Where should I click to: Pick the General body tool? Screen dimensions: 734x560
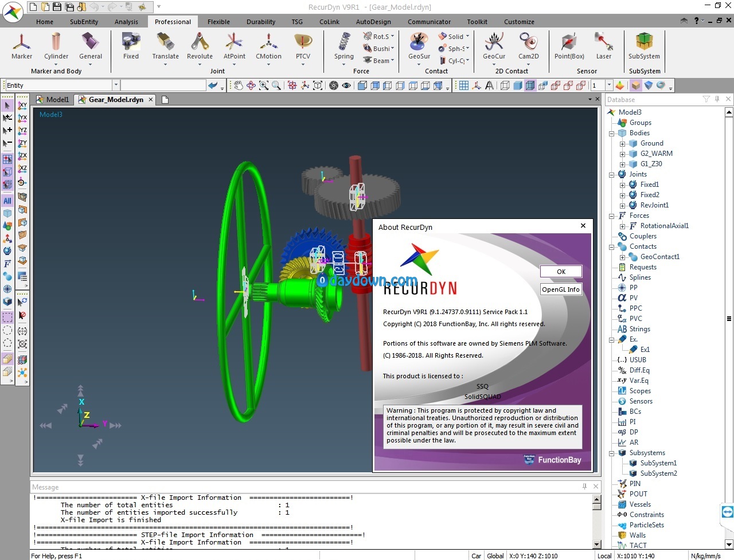click(91, 46)
